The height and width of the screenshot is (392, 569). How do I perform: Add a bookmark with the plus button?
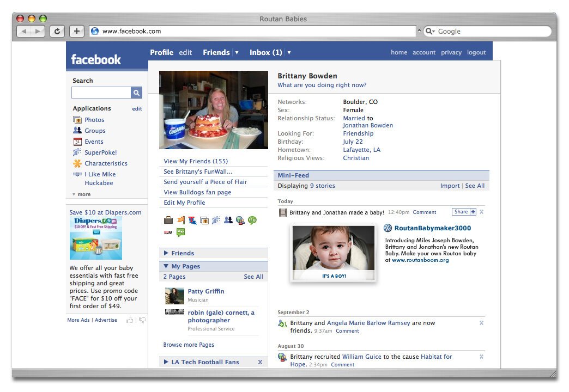click(x=76, y=31)
